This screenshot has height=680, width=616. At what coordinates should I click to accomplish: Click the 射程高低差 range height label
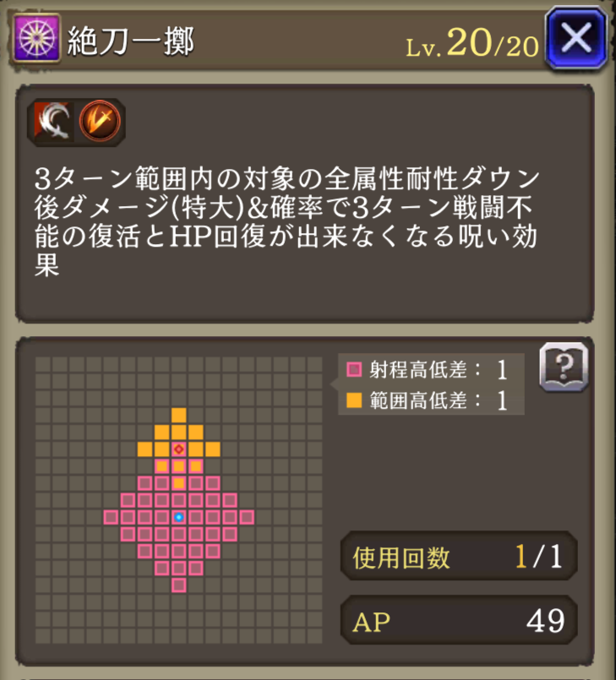coord(418,370)
